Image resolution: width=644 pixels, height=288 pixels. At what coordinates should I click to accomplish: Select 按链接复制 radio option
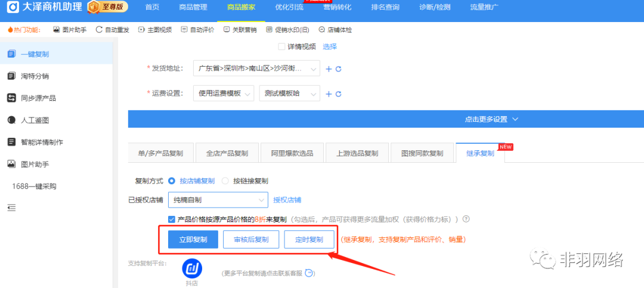tap(225, 181)
